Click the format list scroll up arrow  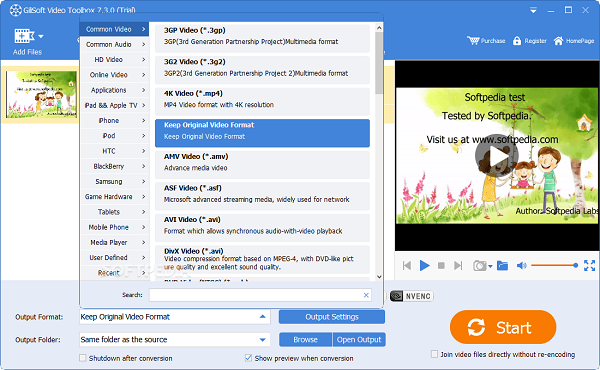[379, 28]
